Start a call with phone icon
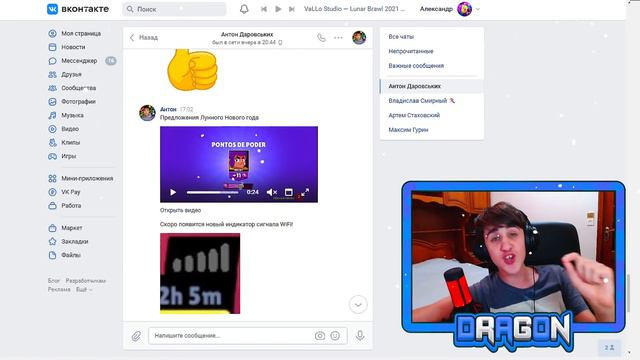Screen dimensions: 640x360 pos(322,38)
